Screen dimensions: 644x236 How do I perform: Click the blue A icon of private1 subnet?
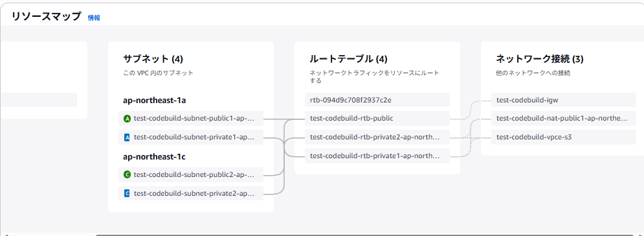coord(127,137)
